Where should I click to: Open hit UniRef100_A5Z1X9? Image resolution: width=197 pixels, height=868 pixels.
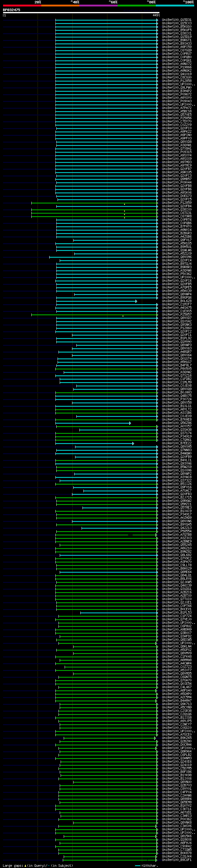[177, 254]
